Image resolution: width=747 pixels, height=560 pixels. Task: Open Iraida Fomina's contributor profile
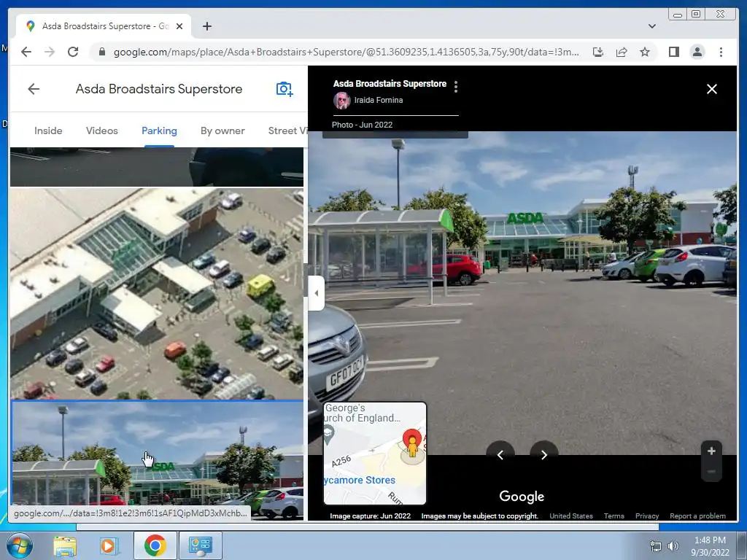coord(379,100)
